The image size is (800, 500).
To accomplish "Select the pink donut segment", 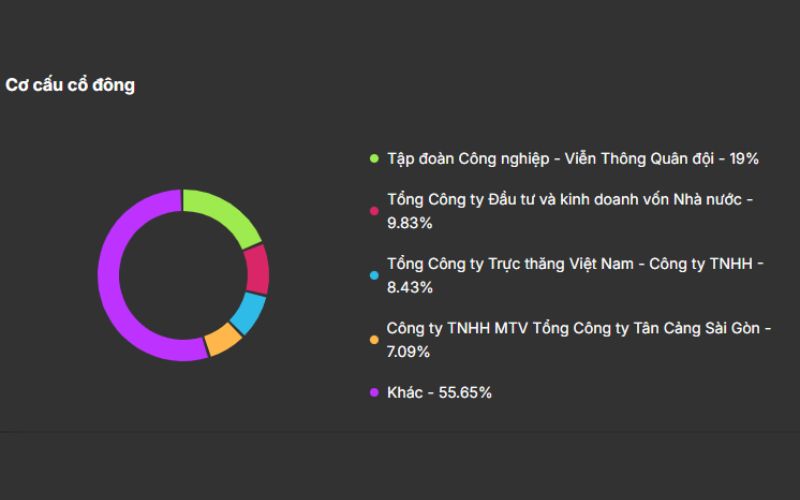I will click(257, 269).
